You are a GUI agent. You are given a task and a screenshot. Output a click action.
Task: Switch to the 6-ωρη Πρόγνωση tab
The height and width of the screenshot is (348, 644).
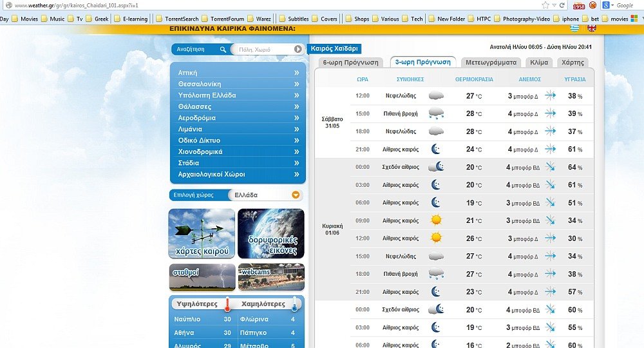[350, 63]
